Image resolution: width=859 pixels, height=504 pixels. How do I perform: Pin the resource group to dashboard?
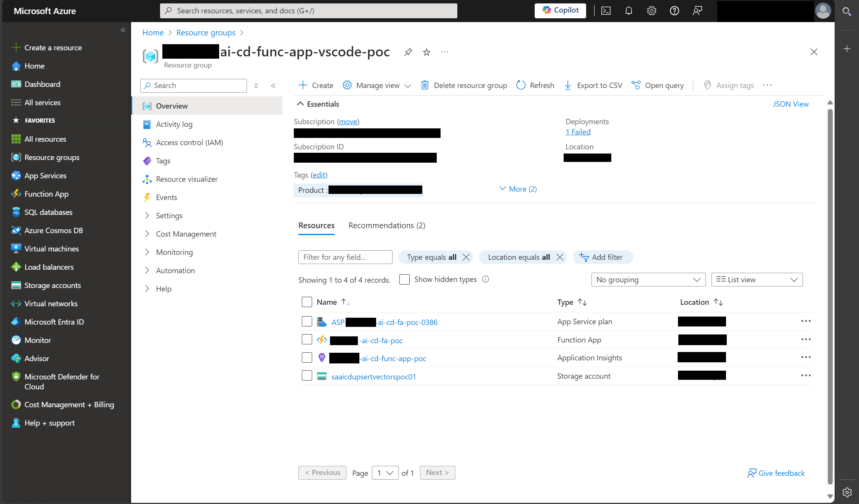click(x=408, y=52)
